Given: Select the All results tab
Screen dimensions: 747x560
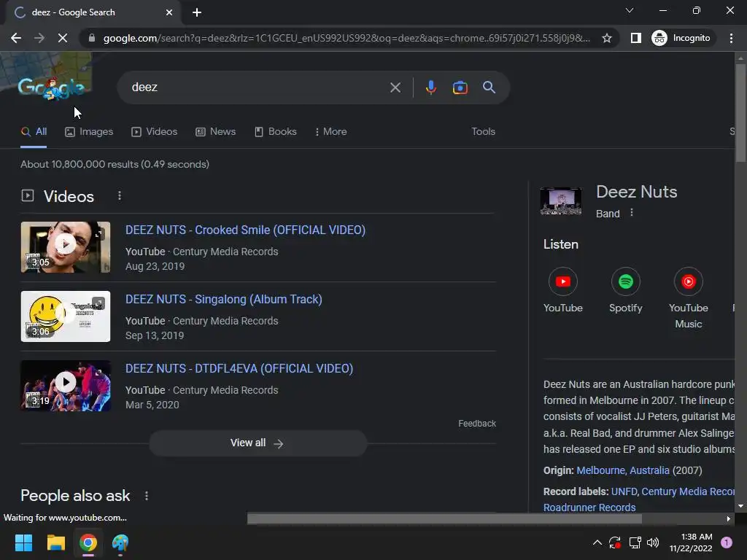Looking at the screenshot, I should (x=34, y=132).
